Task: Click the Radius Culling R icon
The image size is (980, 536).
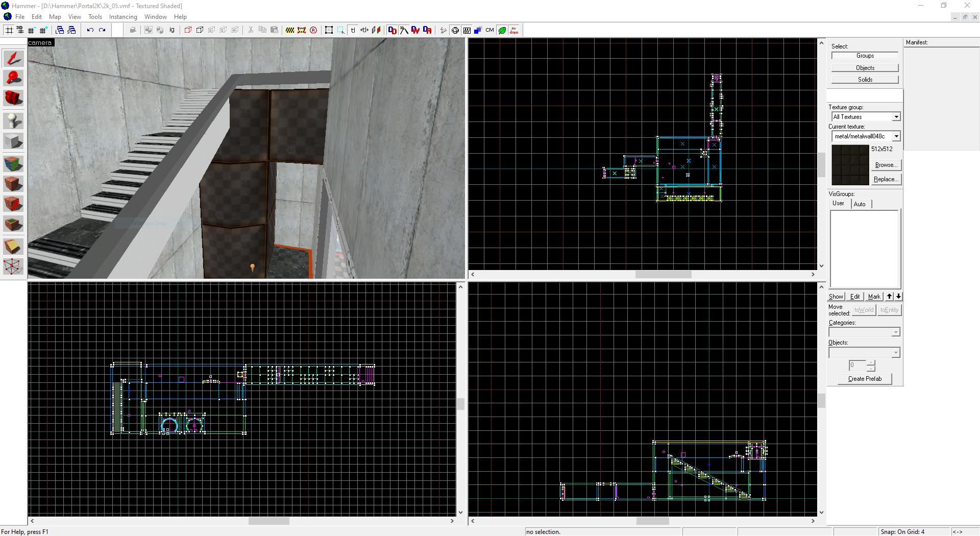Action: click(x=313, y=30)
